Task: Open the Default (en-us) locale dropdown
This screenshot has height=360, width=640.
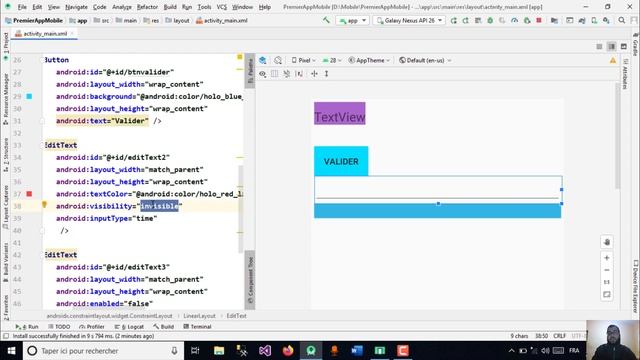Action: pos(425,60)
